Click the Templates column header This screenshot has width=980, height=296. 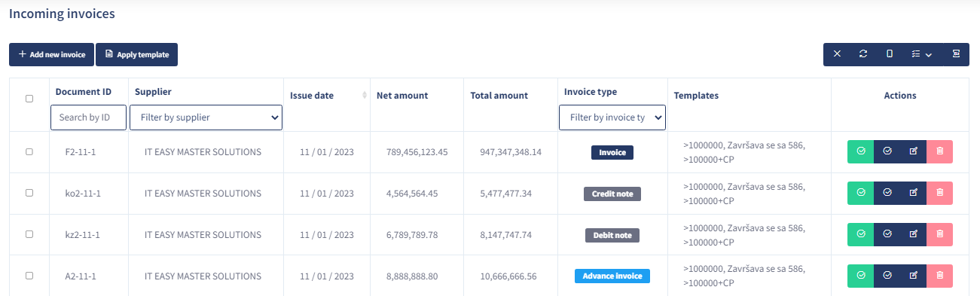pyautogui.click(x=696, y=96)
